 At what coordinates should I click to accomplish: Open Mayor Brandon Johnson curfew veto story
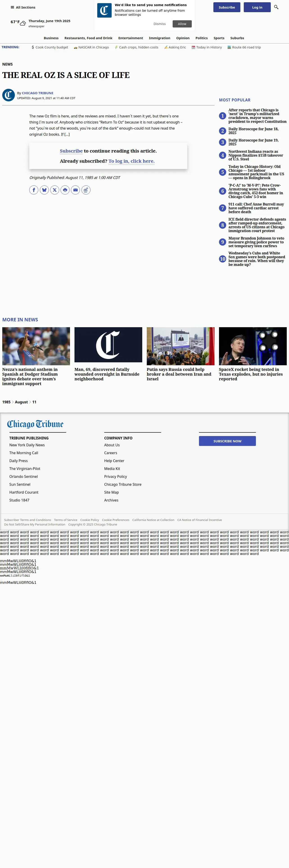(x=256, y=242)
